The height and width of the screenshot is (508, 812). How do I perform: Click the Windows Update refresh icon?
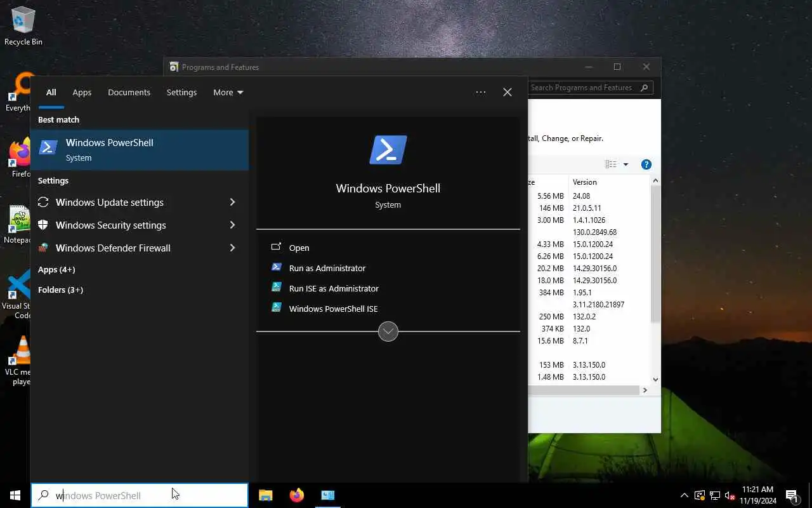pos(43,202)
